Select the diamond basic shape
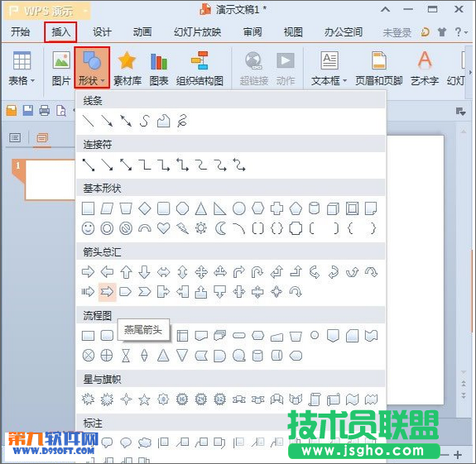The height and width of the screenshot is (464, 476). click(x=145, y=208)
